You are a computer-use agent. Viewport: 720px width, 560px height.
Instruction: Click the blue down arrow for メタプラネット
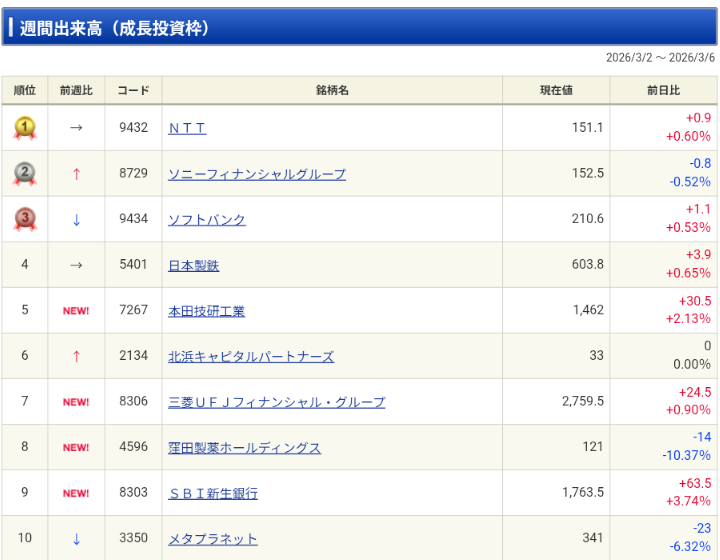[x=76, y=539]
